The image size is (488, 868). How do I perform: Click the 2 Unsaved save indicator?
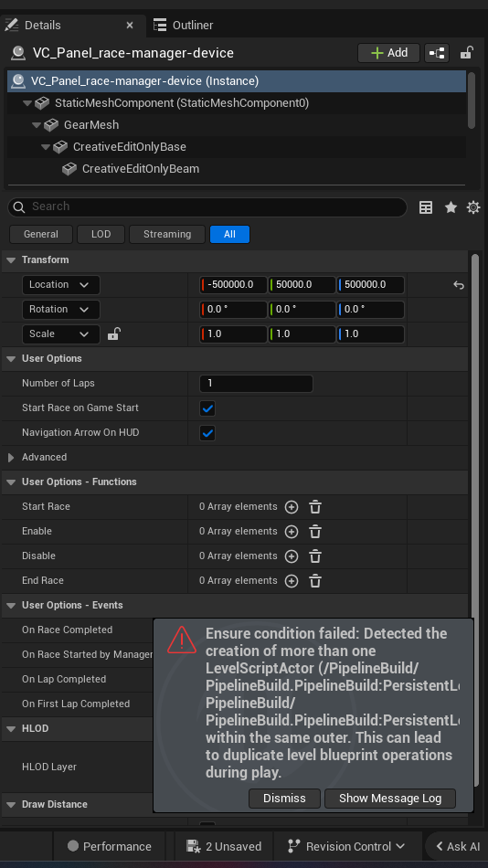[x=224, y=846]
